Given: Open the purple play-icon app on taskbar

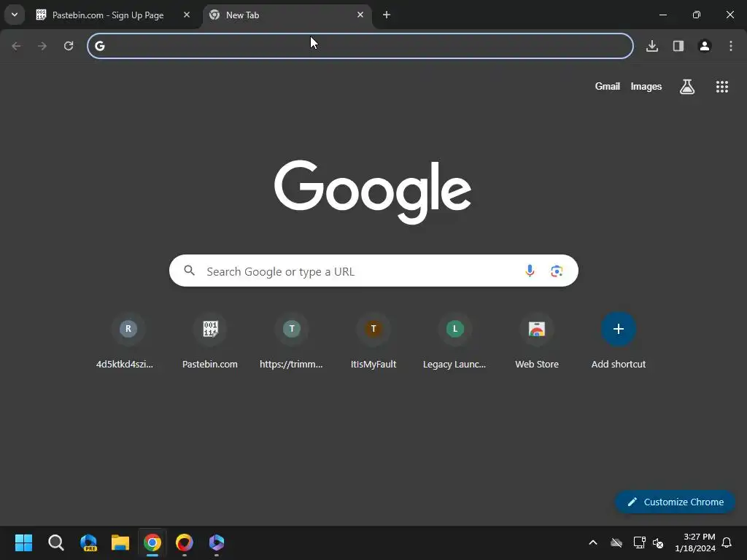Looking at the screenshot, I should click(x=216, y=542).
